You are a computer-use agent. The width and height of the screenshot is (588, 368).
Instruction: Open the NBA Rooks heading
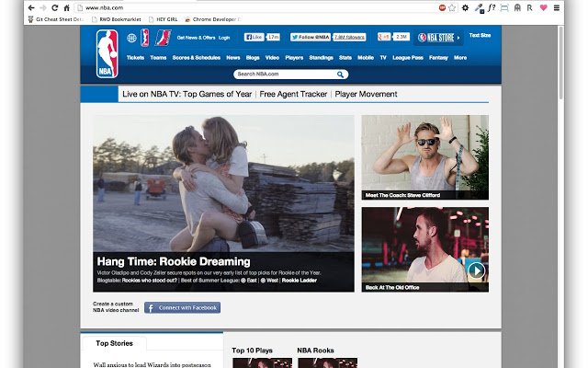315,351
